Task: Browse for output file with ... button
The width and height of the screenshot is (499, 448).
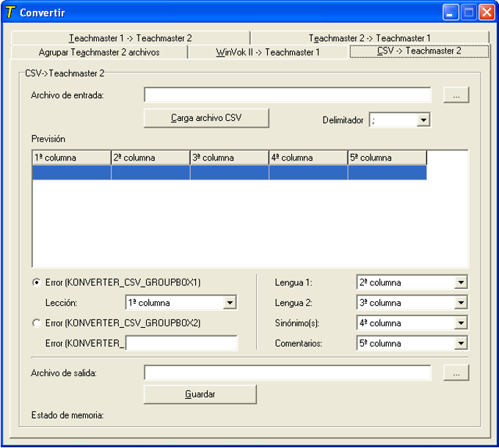Action: coord(456,372)
